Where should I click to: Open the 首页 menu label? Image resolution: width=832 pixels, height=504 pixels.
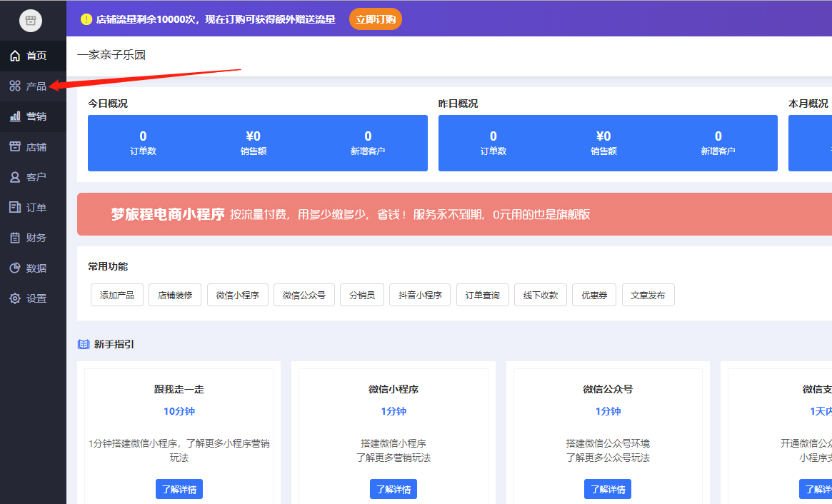pos(36,56)
